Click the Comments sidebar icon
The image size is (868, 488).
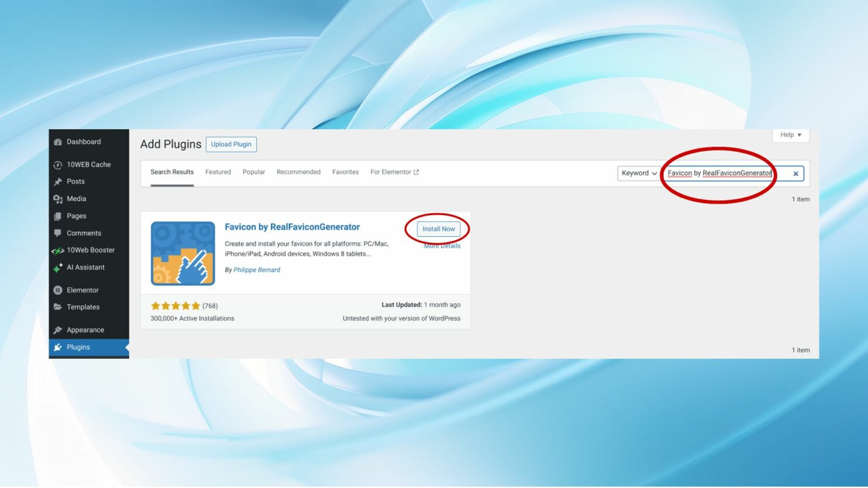(x=58, y=233)
